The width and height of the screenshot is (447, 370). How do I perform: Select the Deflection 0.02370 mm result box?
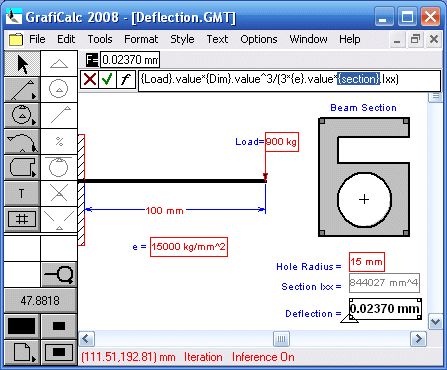pyautogui.click(x=385, y=309)
